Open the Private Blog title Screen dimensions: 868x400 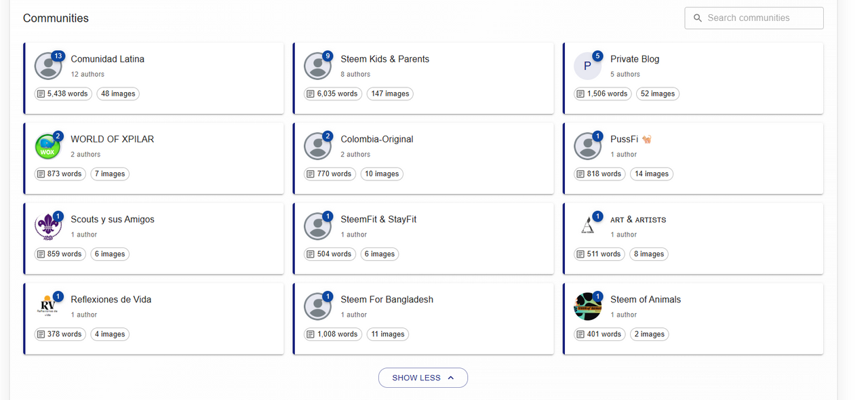(x=635, y=59)
